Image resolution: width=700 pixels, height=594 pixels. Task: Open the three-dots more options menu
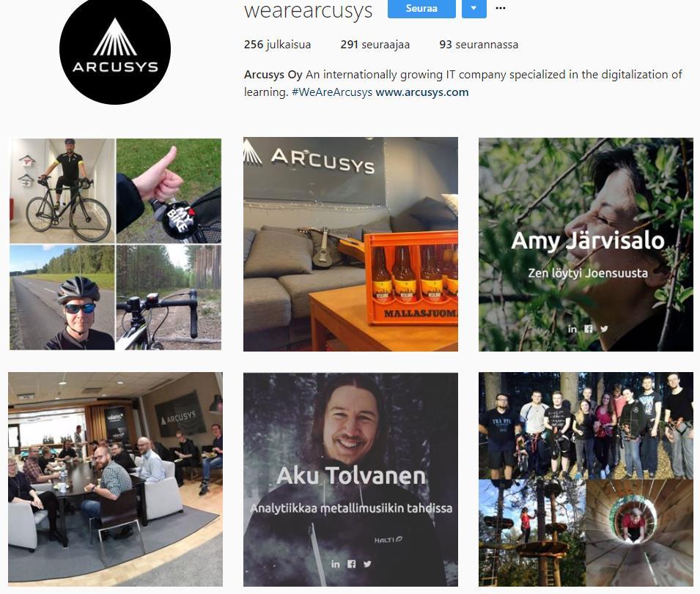point(501,8)
